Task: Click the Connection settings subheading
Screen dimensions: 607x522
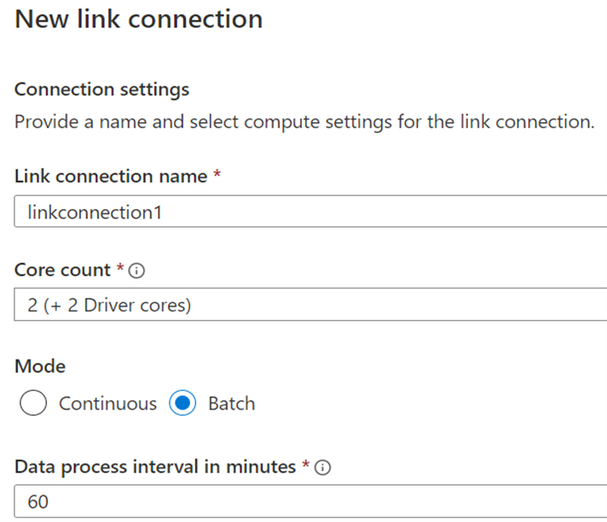Action: click(102, 90)
